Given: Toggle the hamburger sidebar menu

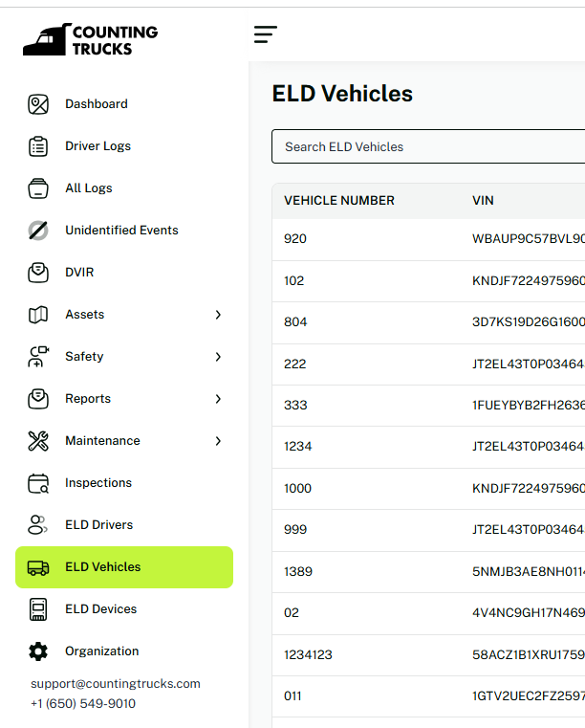Looking at the screenshot, I should pyautogui.click(x=266, y=34).
